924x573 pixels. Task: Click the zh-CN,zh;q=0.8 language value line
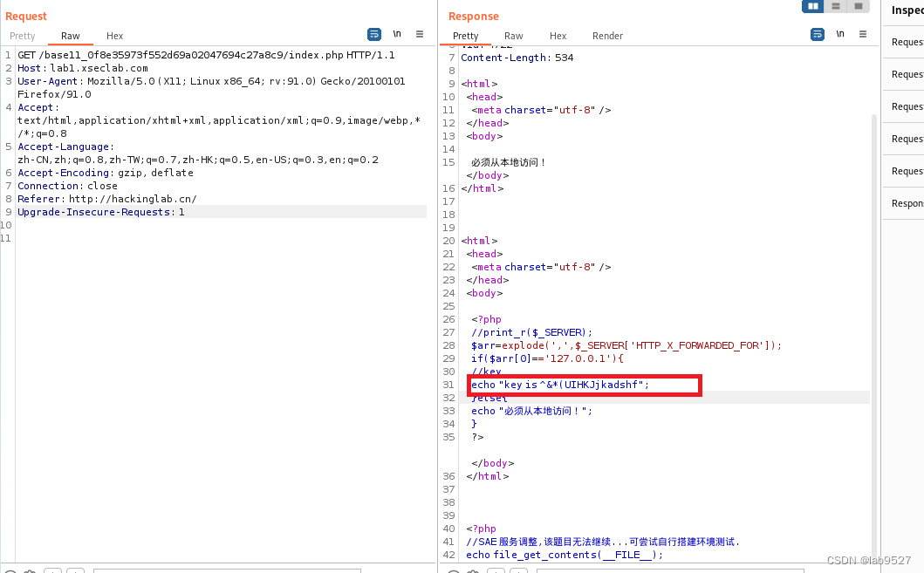198,160
